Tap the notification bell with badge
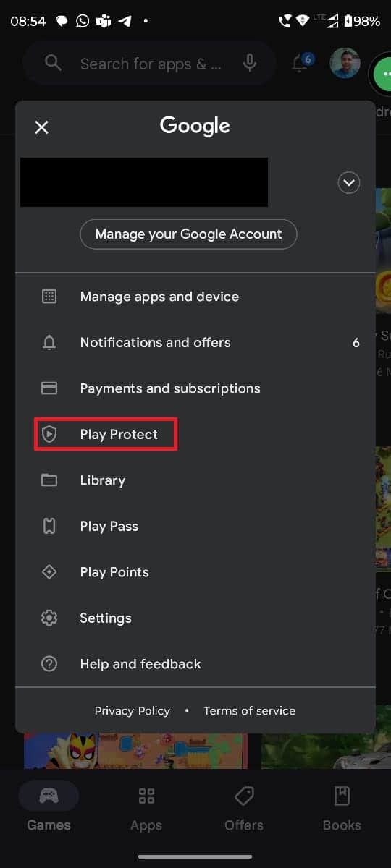Screen dimensions: 391x868 (302, 63)
